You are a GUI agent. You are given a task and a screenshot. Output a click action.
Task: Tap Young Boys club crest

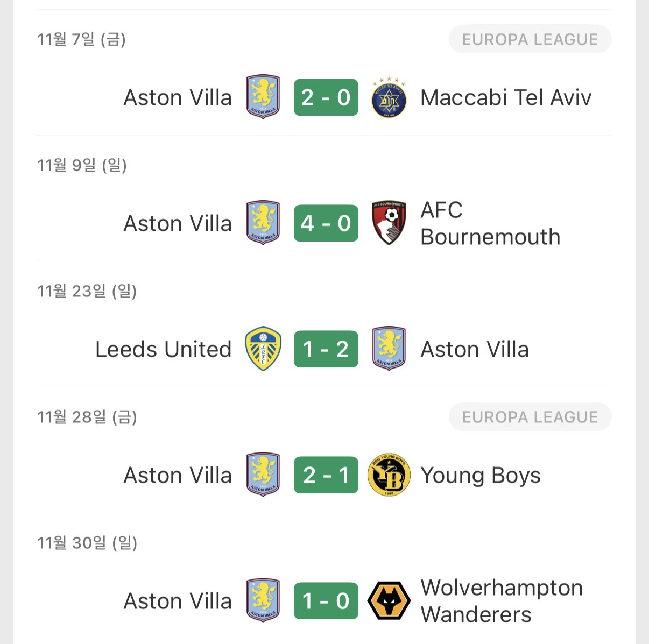tap(389, 475)
